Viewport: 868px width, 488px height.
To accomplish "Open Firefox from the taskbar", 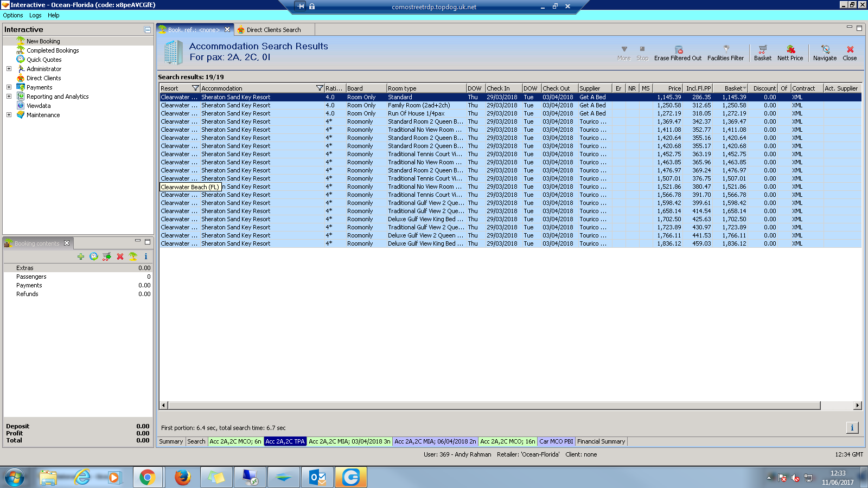I will click(182, 477).
